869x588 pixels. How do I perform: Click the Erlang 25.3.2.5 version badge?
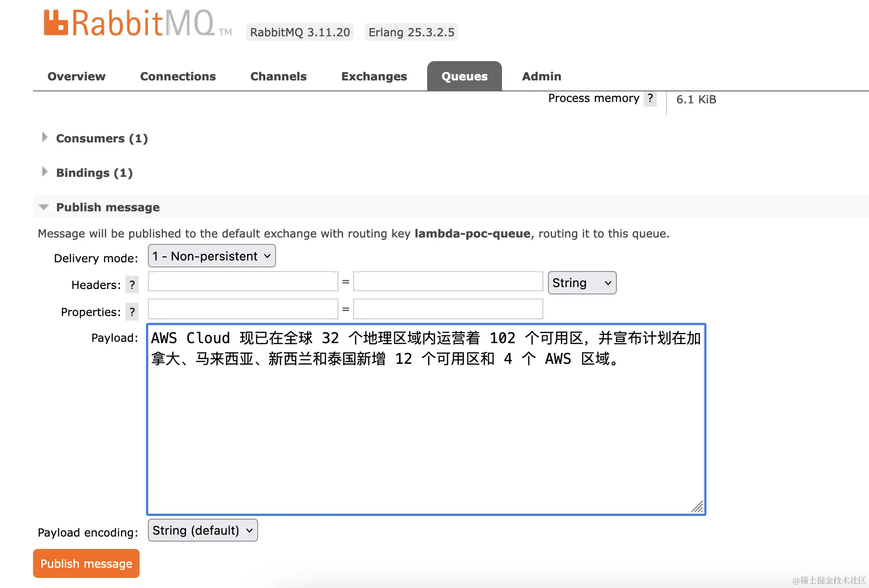[411, 32]
